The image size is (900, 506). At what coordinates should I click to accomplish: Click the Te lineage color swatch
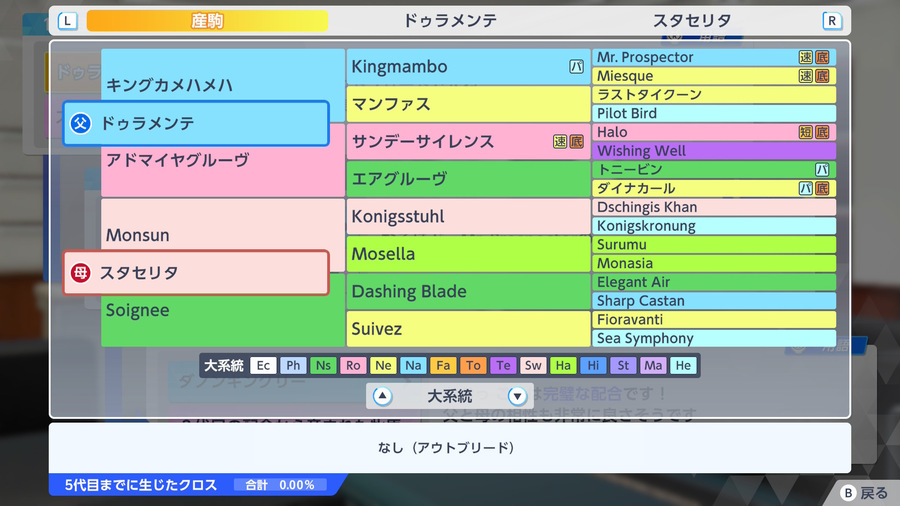tap(503, 365)
